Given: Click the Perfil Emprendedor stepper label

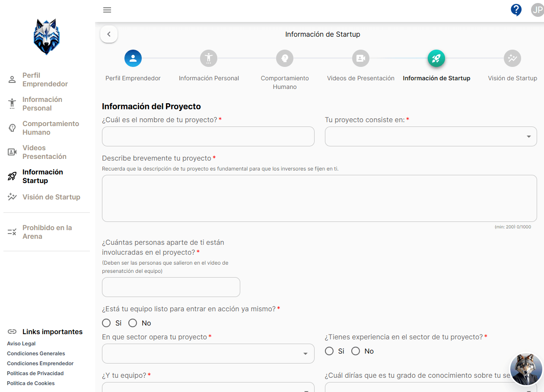Looking at the screenshot, I should click(133, 78).
